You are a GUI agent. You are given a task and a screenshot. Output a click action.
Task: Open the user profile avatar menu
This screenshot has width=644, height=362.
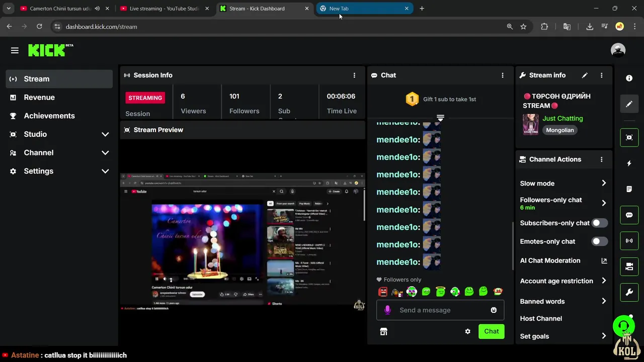618,50
